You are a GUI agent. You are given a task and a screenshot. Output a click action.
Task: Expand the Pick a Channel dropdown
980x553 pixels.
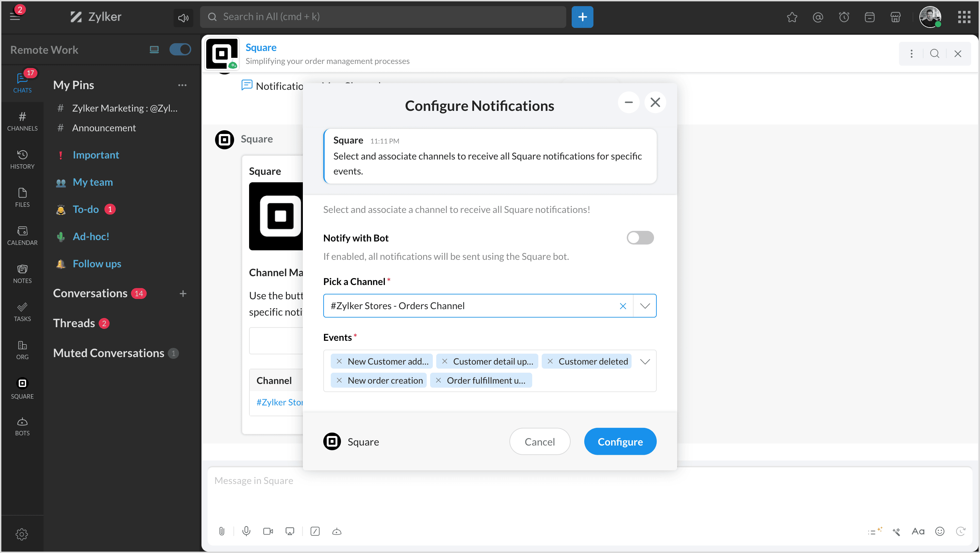coord(645,306)
